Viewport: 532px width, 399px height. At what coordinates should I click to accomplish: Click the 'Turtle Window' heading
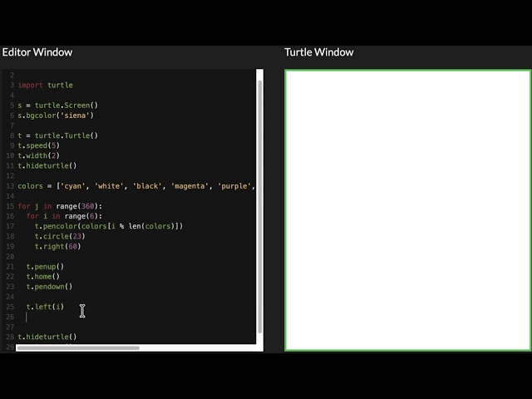[x=319, y=52]
